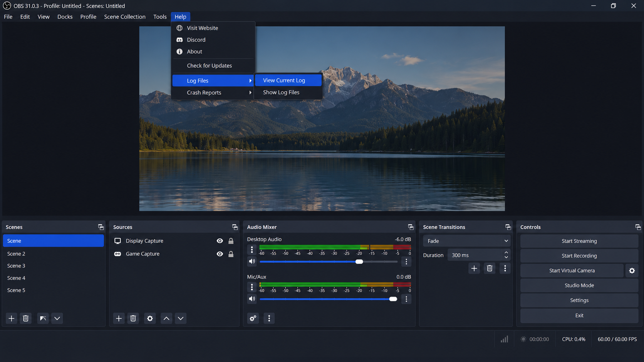Pop out the Scene Transitions dock
Viewport: 644px width, 362px height.
pos(508,227)
